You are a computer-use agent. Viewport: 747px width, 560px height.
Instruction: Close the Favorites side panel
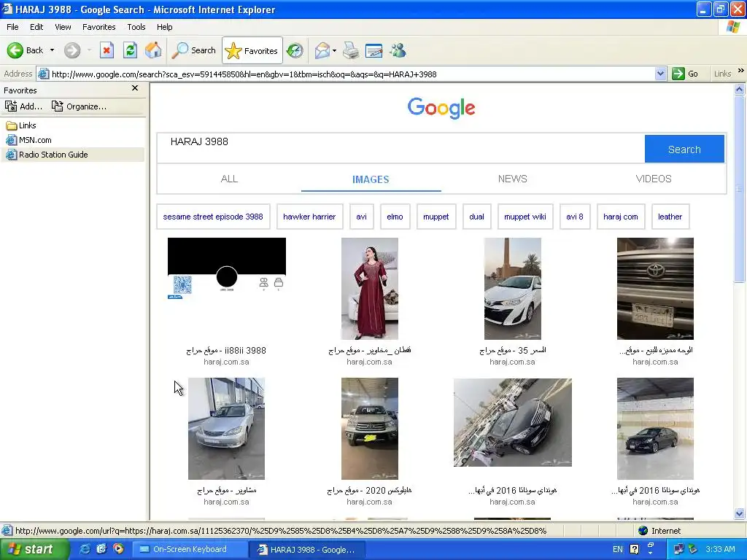point(135,88)
